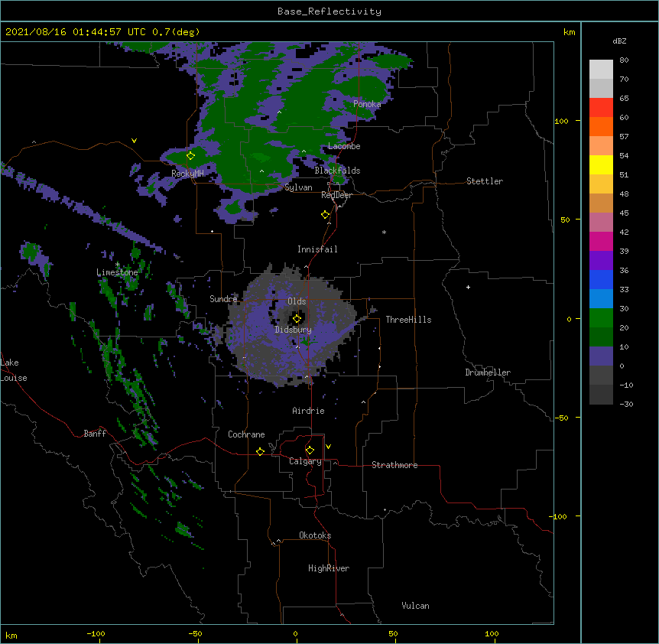The height and width of the screenshot is (644, 659).
Task: Select the yellow 51-54 dBZ legend swatch
Action: tap(601, 164)
